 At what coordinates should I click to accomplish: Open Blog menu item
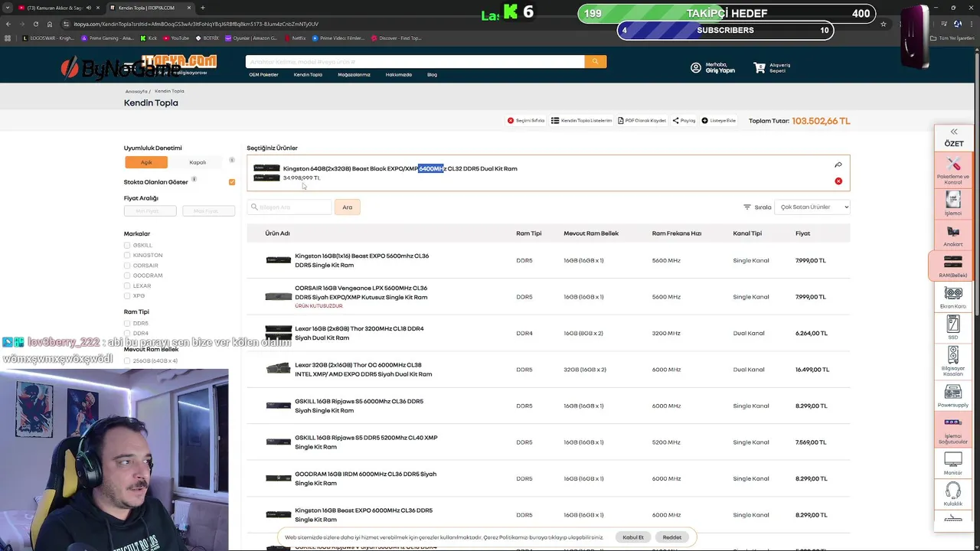pyautogui.click(x=432, y=75)
